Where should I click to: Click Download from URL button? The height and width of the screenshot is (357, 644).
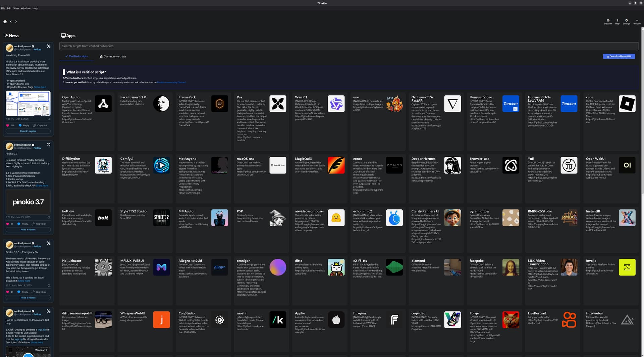tap(619, 56)
